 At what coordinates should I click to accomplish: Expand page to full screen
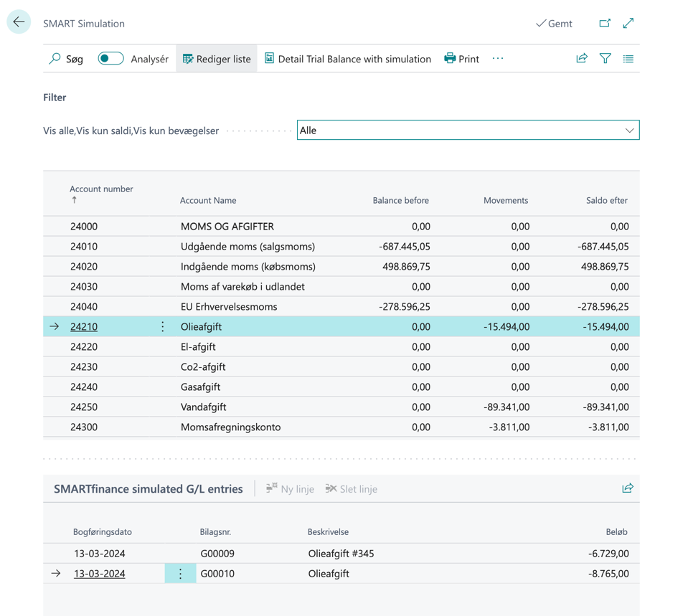628,23
